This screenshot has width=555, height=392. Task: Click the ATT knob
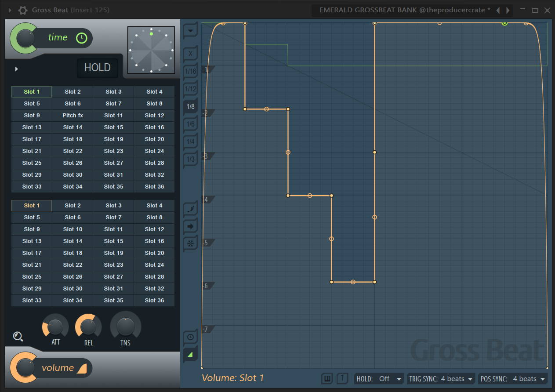pos(55,327)
